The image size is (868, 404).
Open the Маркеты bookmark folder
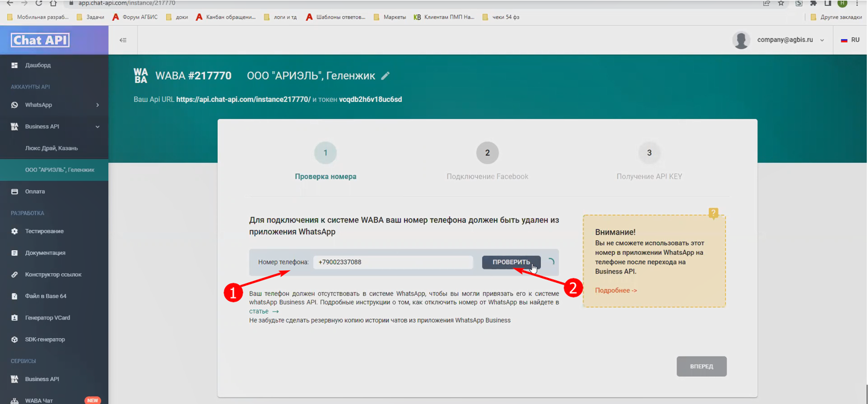(x=390, y=17)
